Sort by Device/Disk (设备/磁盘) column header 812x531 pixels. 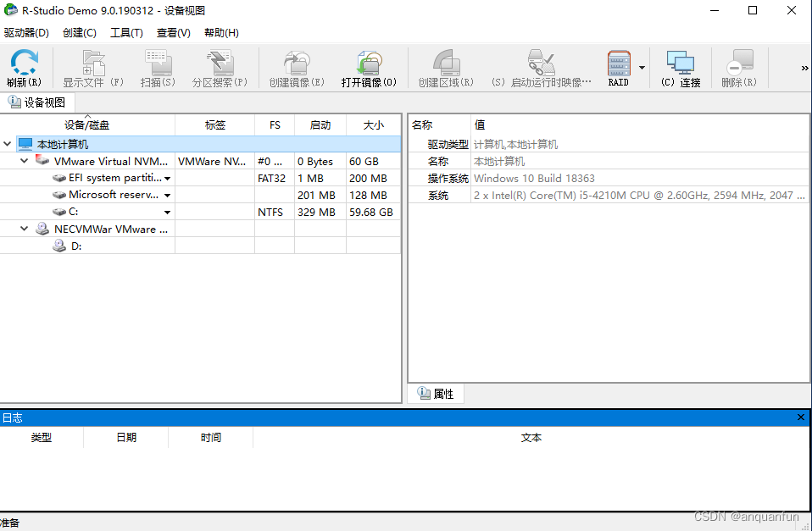tap(87, 124)
